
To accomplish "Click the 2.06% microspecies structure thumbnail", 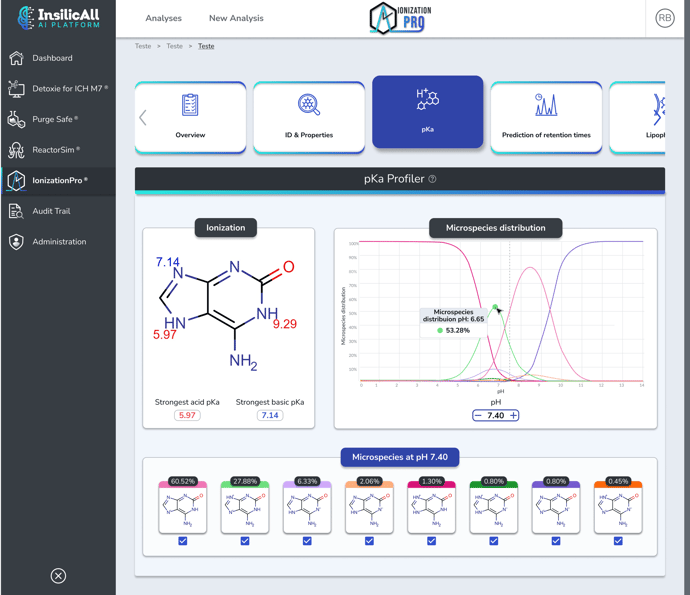I will coord(369,508).
